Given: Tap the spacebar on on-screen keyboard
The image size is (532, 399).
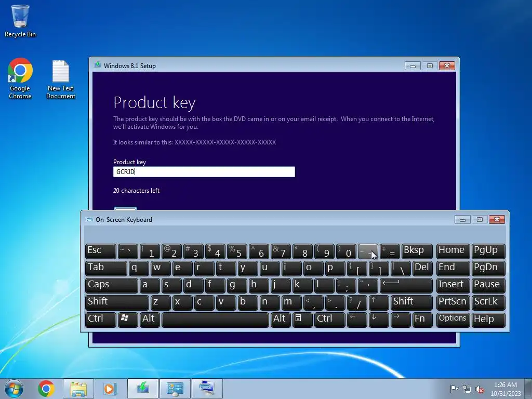Looking at the screenshot, I should pos(215,320).
